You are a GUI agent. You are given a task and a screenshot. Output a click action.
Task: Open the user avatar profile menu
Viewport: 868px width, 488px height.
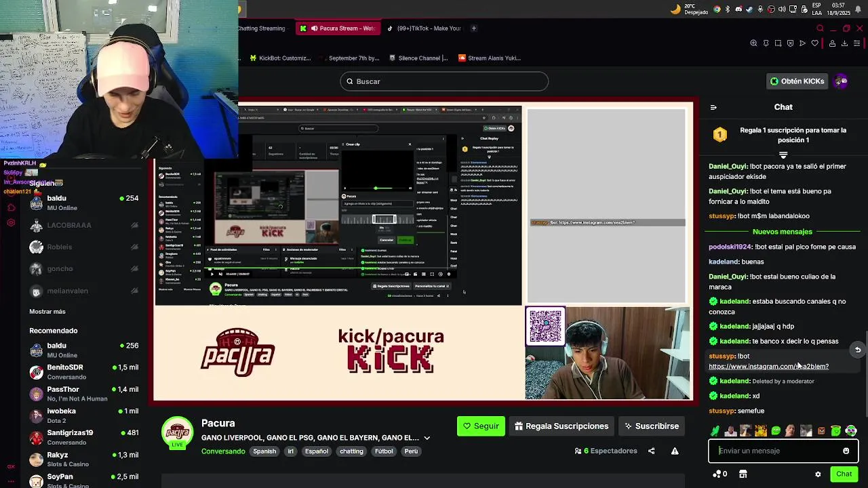pos(841,81)
